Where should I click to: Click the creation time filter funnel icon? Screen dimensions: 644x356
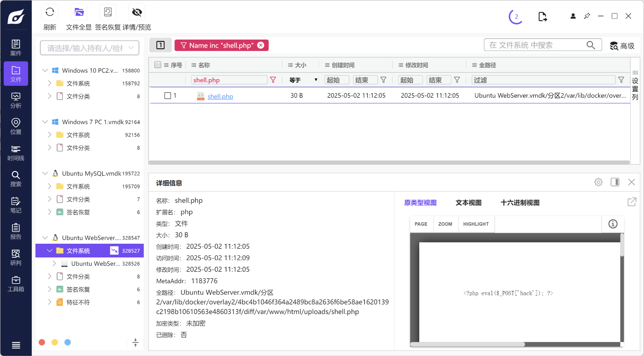[x=383, y=80]
